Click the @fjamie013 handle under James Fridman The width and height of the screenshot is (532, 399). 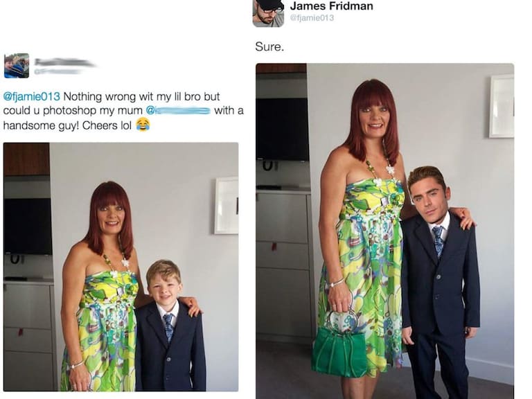click(312, 18)
